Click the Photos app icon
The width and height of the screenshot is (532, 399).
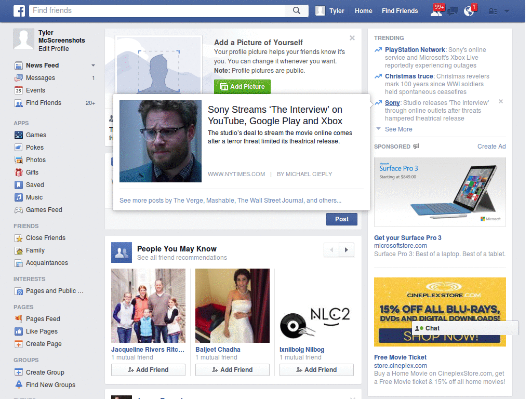click(x=19, y=160)
